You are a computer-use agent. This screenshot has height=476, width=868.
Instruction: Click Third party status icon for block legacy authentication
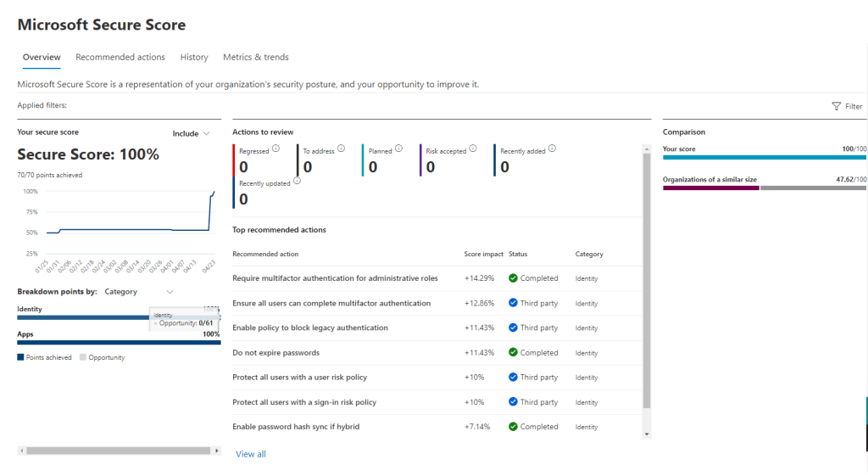tap(513, 328)
